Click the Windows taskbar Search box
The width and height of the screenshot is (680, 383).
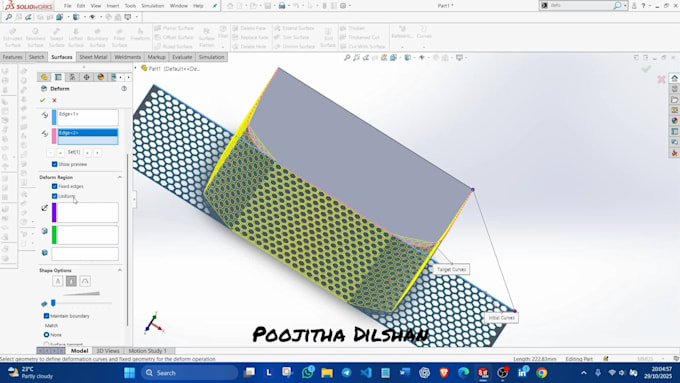click(x=190, y=373)
